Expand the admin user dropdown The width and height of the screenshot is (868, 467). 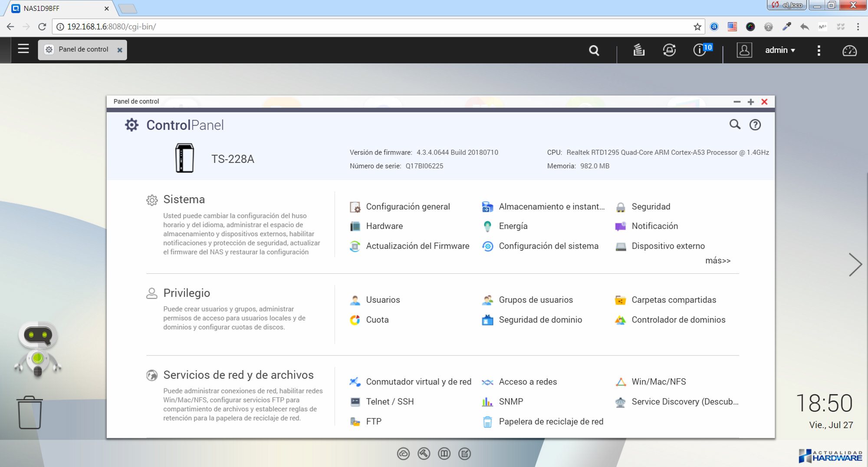pos(780,50)
